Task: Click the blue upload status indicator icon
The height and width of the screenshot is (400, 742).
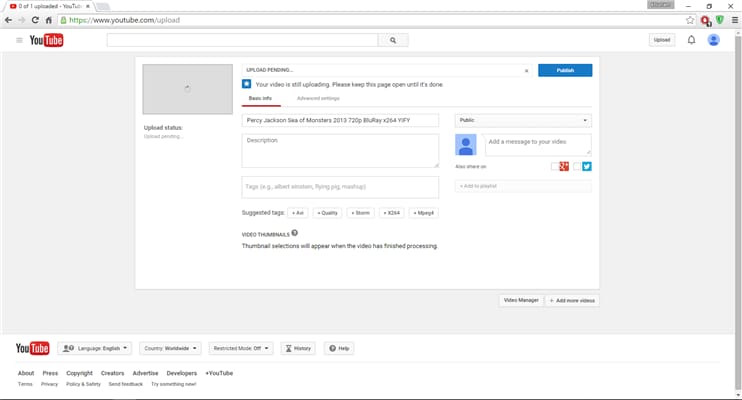Action: click(247, 84)
